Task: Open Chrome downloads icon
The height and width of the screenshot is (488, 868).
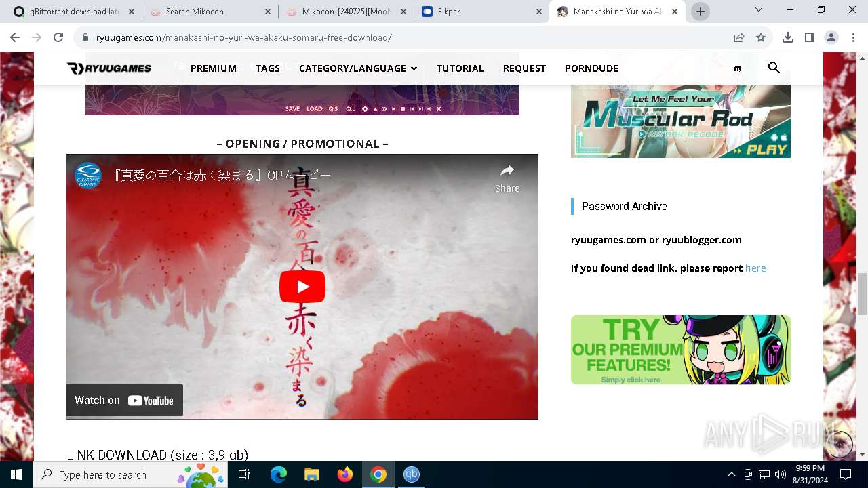Action: click(x=787, y=37)
